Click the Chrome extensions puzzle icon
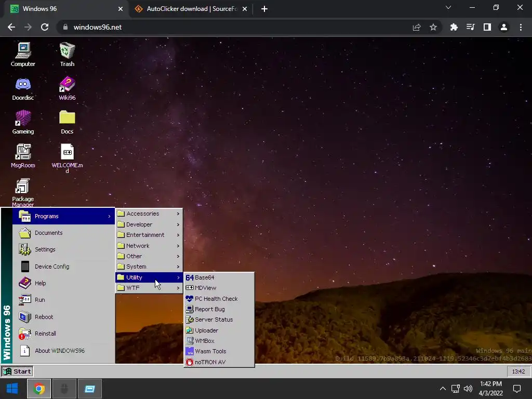This screenshot has height=399, width=532. coord(454,27)
